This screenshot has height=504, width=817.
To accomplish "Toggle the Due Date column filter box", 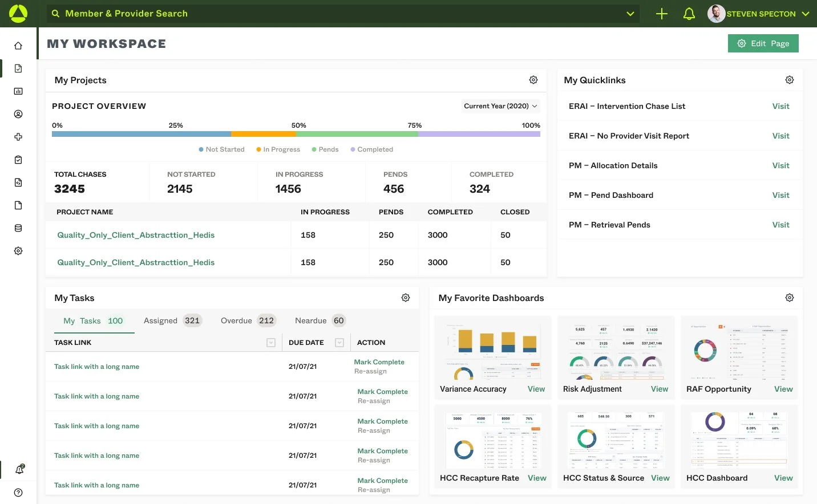I will (x=339, y=343).
